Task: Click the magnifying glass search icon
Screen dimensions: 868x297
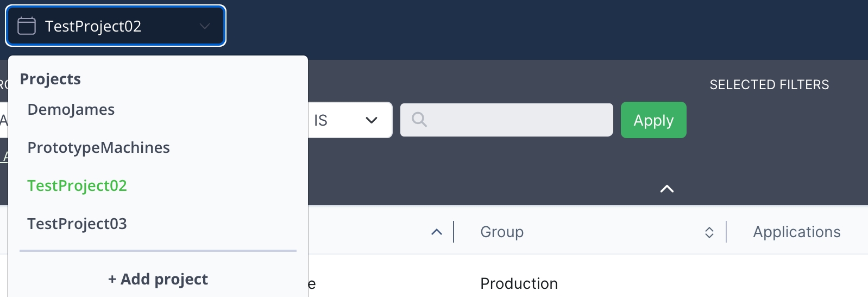Action: click(419, 120)
